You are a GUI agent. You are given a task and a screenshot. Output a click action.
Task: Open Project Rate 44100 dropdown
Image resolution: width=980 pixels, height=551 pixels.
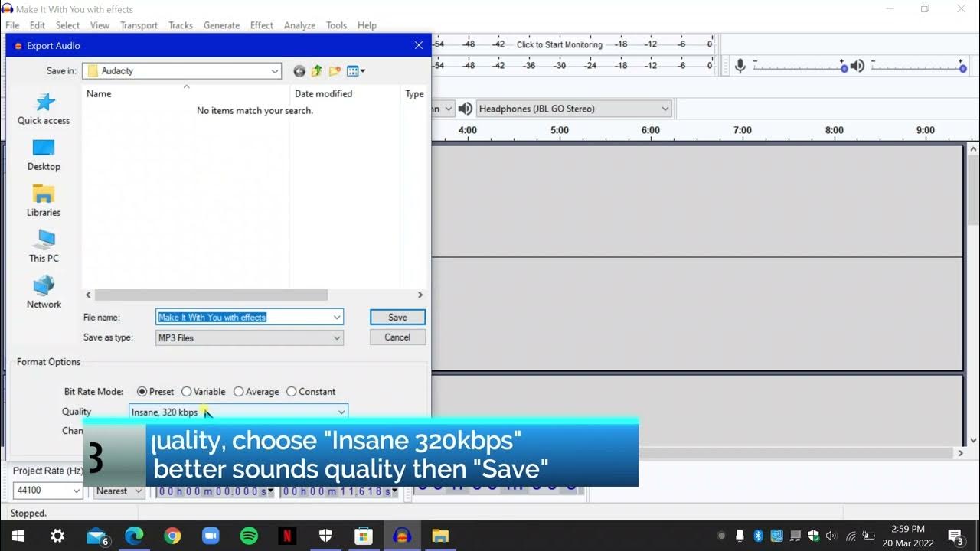(76, 491)
